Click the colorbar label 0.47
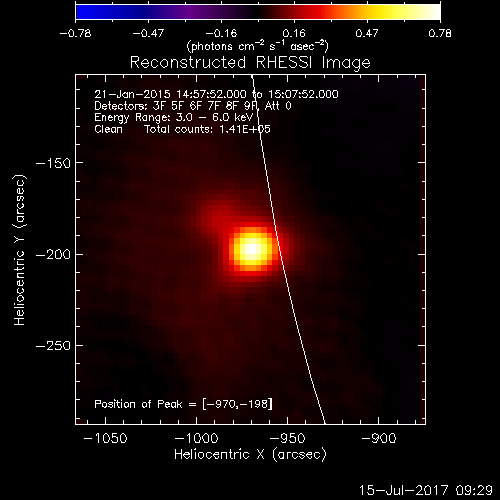 tap(367, 33)
